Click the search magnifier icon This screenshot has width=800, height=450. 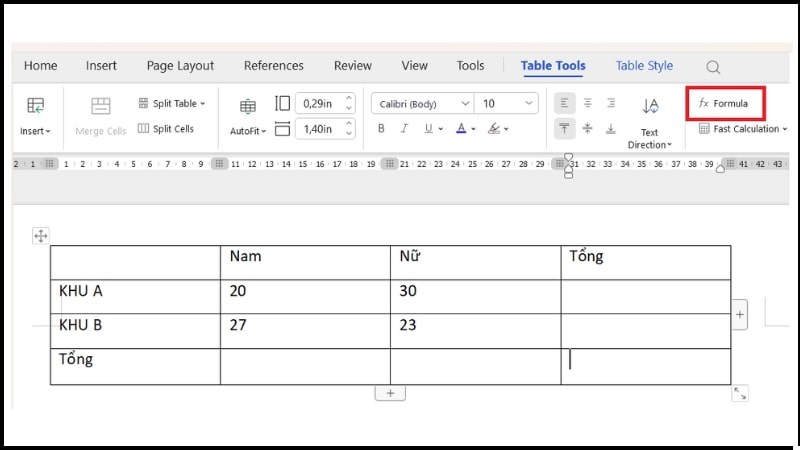713,67
